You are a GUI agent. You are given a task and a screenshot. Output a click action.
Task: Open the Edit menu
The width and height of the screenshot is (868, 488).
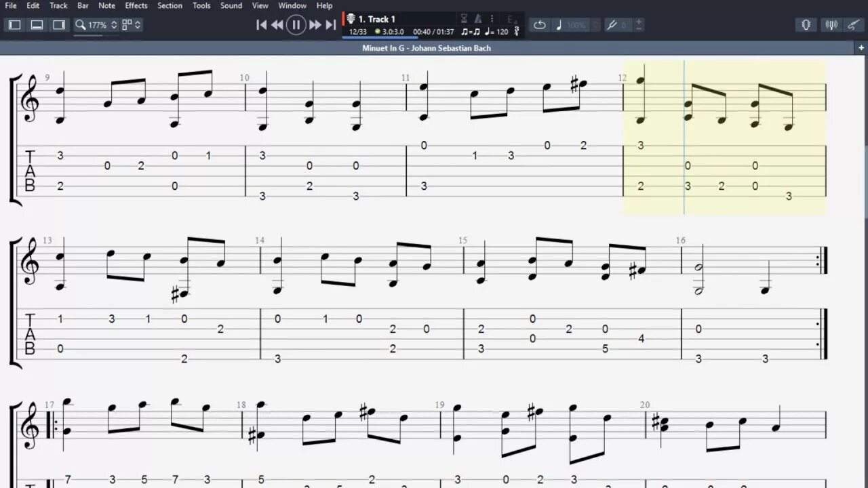point(33,5)
